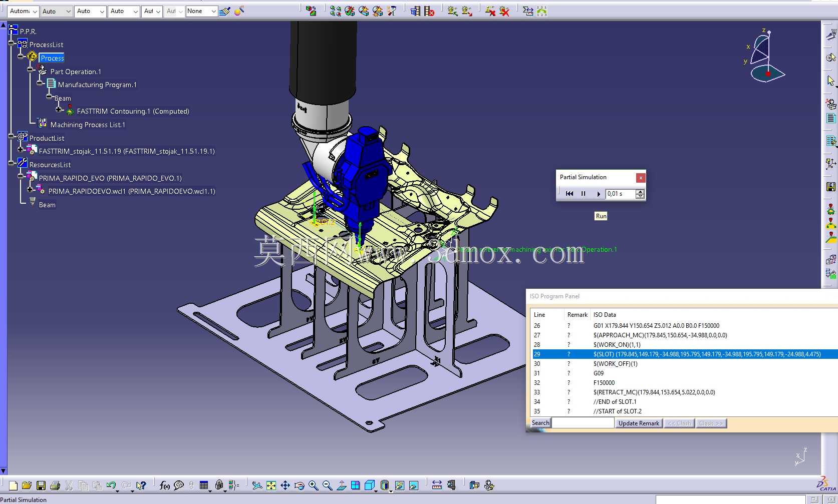Click the film strip simulation icon
Screen dimensions: 838x504
pyautogui.click(x=415, y=11)
